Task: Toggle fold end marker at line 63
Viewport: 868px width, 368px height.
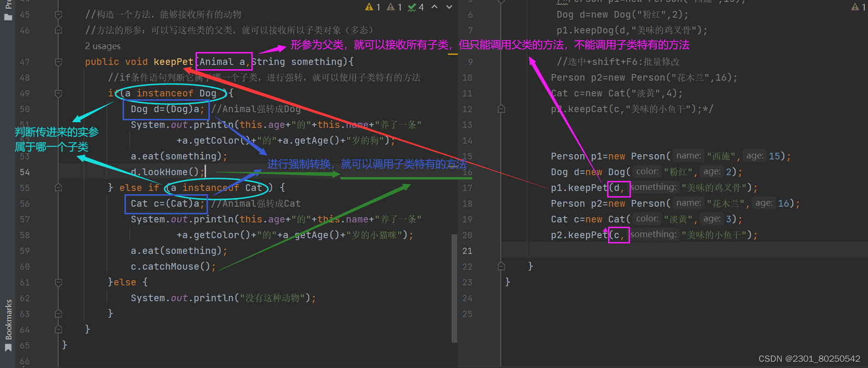Action: (x=58, y=314)
